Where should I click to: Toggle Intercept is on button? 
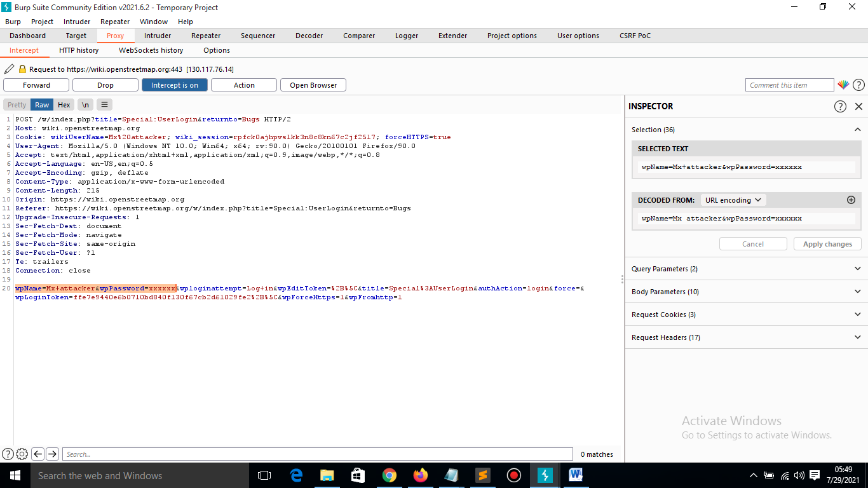click(x=175, y=85)
